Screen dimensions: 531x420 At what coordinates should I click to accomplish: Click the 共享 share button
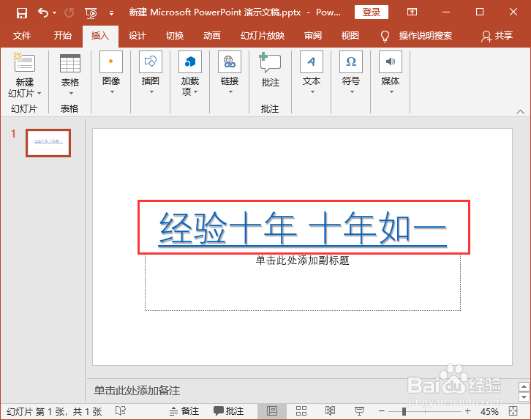pos(497,36)
